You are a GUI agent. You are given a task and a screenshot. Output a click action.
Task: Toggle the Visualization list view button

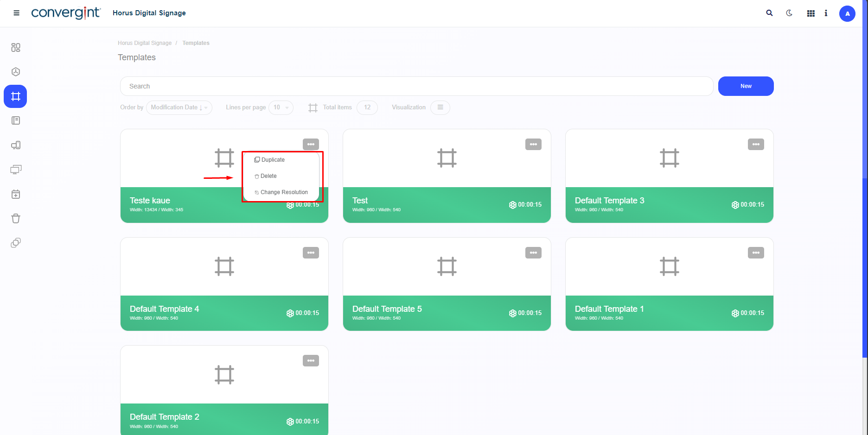pyautogui.click(x=440, y=107)
